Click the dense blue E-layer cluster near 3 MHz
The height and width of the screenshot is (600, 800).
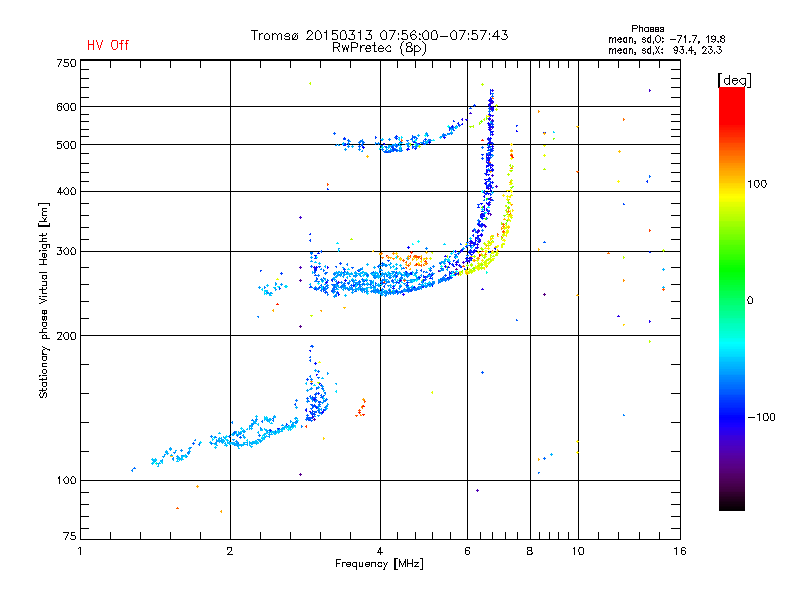tap(316, 395)
